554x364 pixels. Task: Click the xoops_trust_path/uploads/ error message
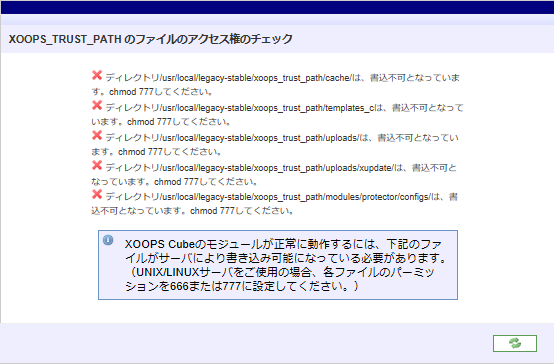pyautogui.click(x=275, y=145)
